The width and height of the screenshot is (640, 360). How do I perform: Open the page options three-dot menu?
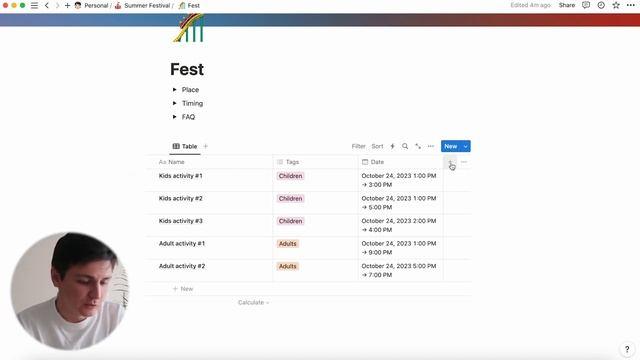[x=631, y=5]
